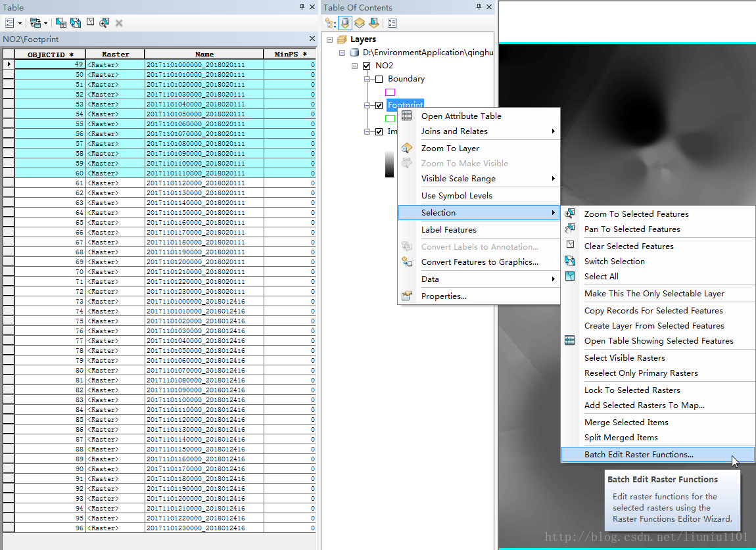Screen dimensions: 756x550
Task: Toggle the NO2 layer checkbox
Action: point(366,66)
